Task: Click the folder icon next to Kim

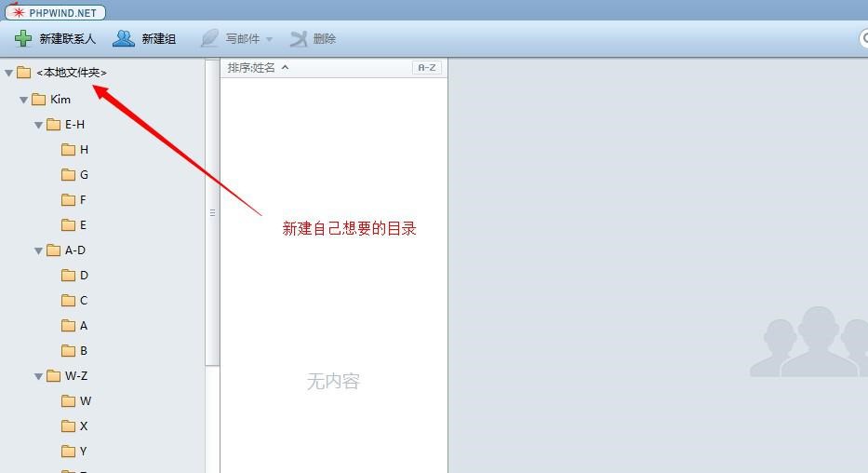Action: click(x=39, y=100)
